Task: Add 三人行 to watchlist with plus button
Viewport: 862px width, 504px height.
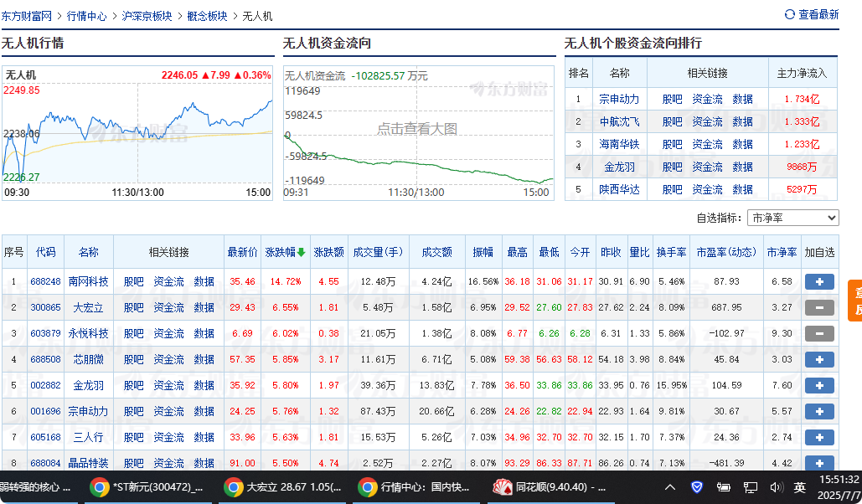Action: tap(819, 438)
